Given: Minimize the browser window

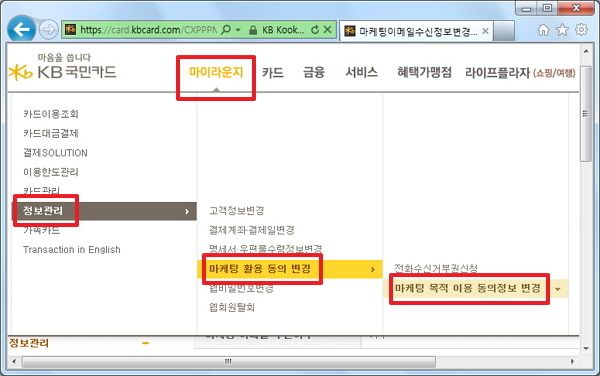Looking at the screenshot, I should (527, 9).
